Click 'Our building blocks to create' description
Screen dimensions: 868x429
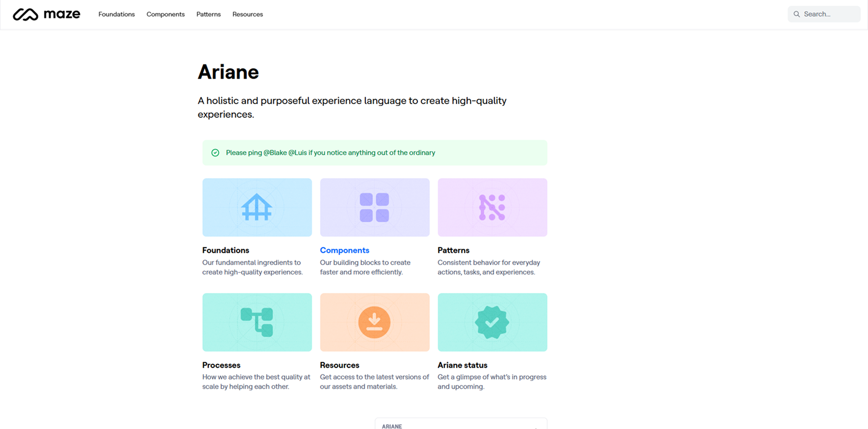click(365, 267)
